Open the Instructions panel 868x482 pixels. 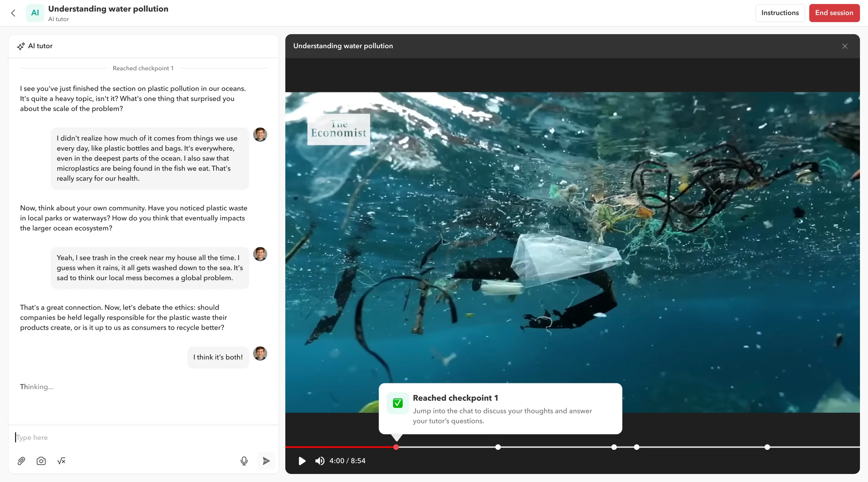(780, 13)
